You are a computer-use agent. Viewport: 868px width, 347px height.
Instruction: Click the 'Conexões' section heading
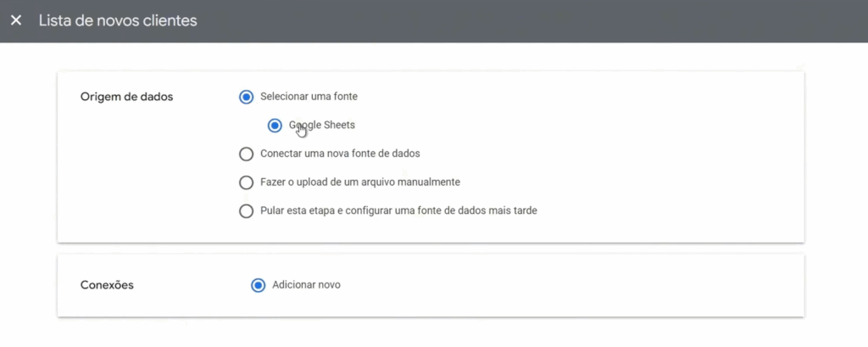(107, 285)
